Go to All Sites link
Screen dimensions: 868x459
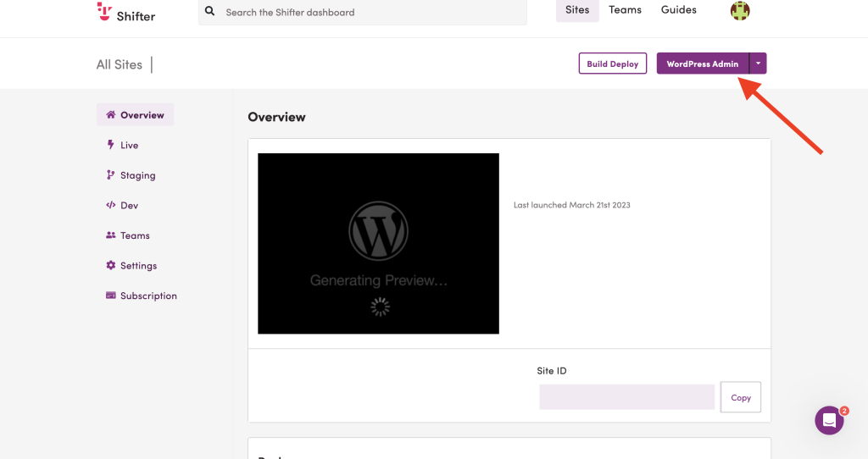coord(119,64)
